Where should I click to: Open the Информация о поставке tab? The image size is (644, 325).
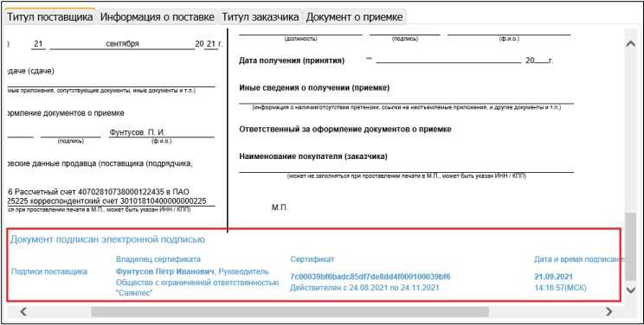(158, 17)
